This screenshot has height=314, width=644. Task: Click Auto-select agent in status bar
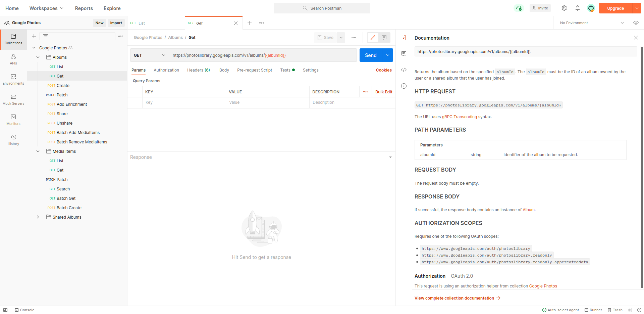pos(561,310)
